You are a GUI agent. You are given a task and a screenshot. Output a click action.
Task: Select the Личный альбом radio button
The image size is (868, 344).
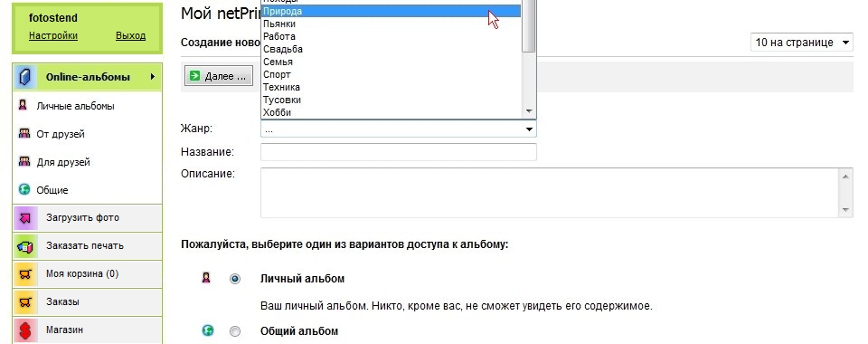(x=235, y=279)
